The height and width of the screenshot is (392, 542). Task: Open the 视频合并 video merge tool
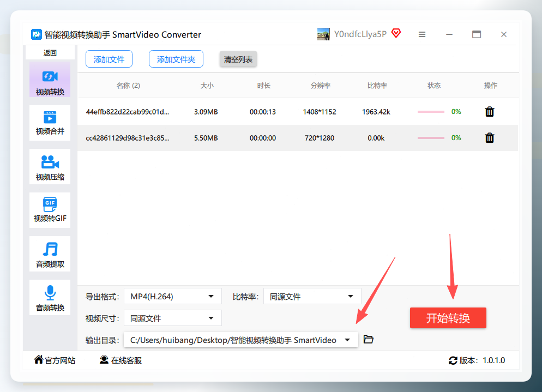[x=50, y=123]
